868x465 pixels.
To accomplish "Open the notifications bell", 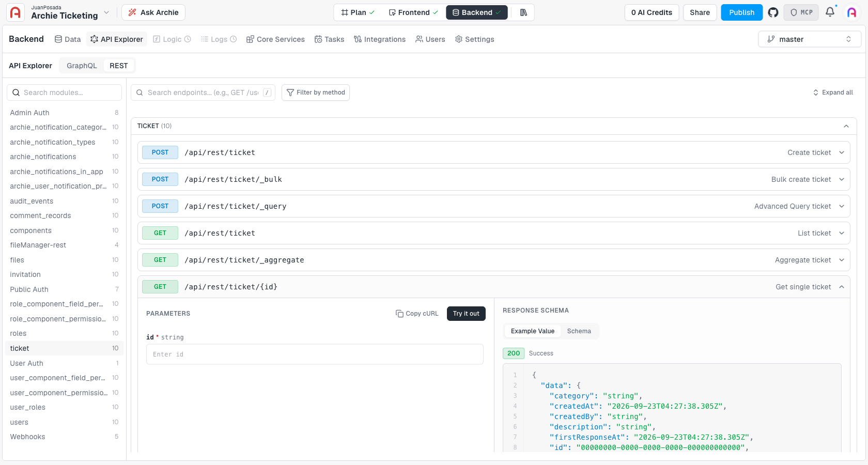I will [x=830, y=12].
